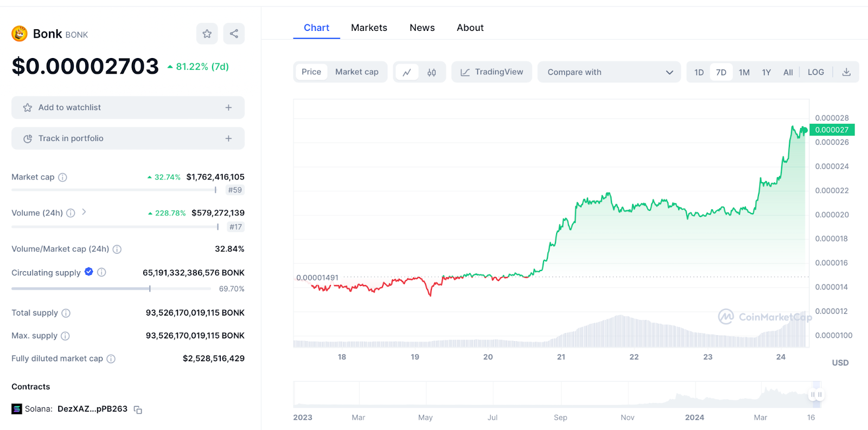Open Volume (24h) info icon
Viewport: 868px width, 430px height.
click(x=71, y=213)
